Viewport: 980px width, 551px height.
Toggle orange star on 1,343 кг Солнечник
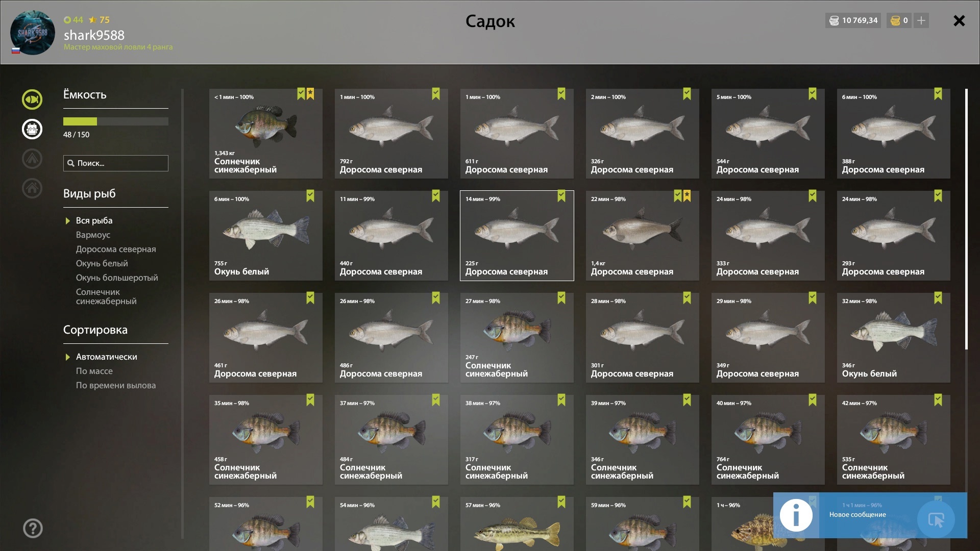coord(310,94)
